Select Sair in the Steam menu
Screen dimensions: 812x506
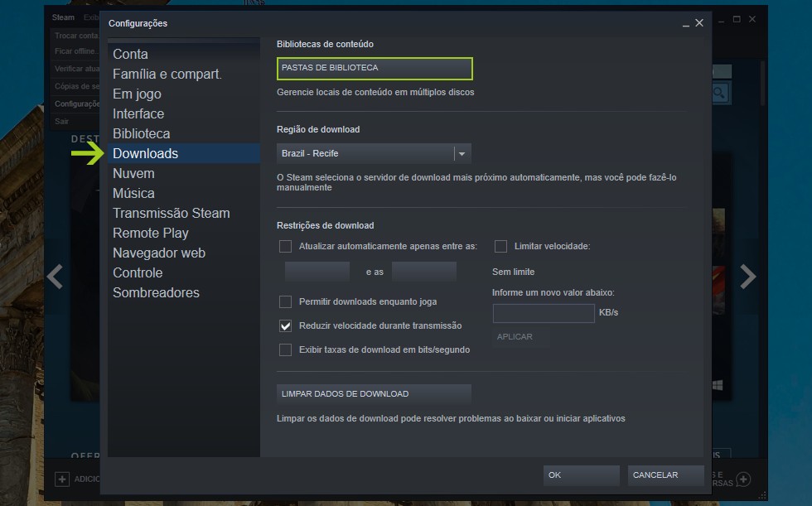(61, 122)
